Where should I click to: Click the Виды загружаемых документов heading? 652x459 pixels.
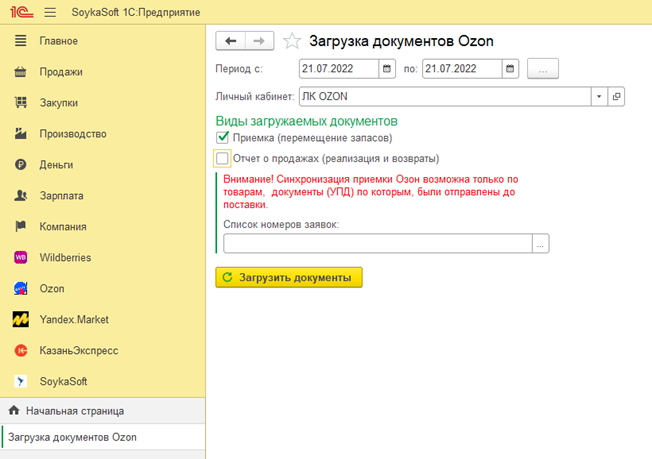[306, 121]
